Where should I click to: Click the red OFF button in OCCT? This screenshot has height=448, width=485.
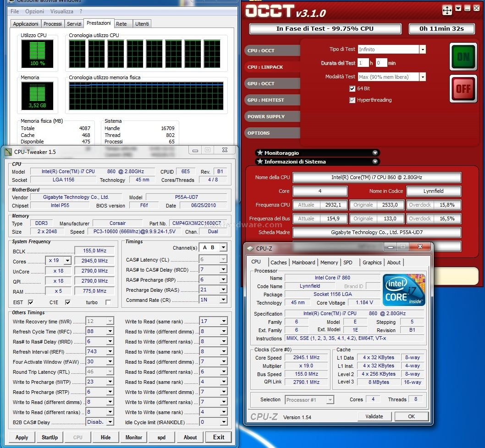coord(463,89)
